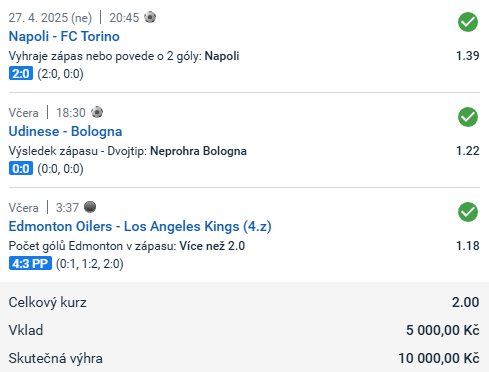Click the Skutečná výhra 10 000,00 Kč amount
This screenshot has height=372, width=489.
click(x=439, y=358)
